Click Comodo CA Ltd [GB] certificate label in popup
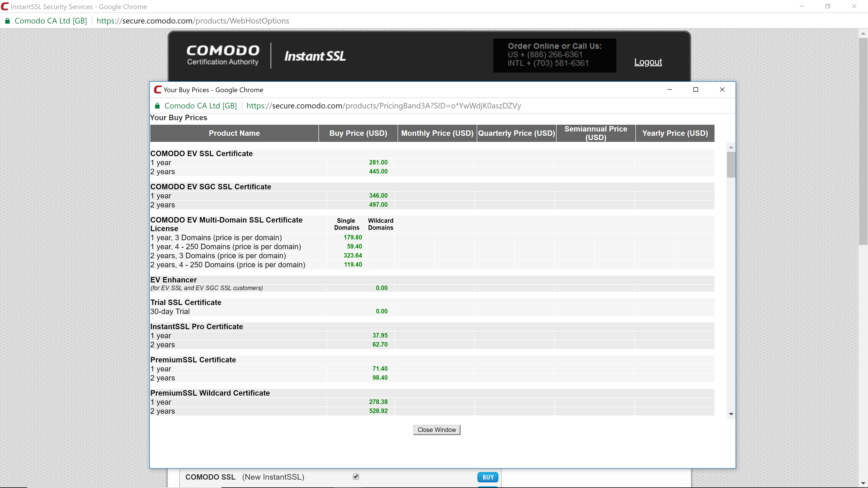The height and width of the screenshot is (488, 868). pyautogui.click(x=200, y=106)
